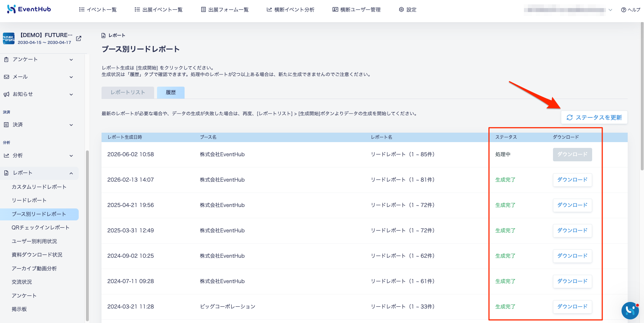
Task: Select the 履歴 tab
Action: point(171,92)
